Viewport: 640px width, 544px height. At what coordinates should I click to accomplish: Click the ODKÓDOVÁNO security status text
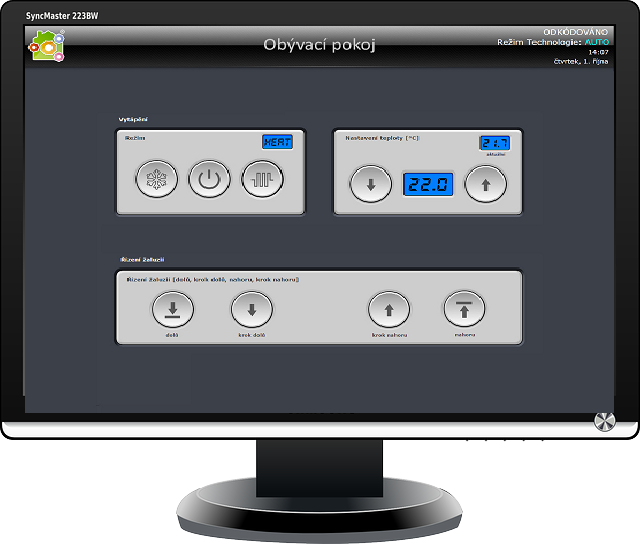(x=575, y=32)
